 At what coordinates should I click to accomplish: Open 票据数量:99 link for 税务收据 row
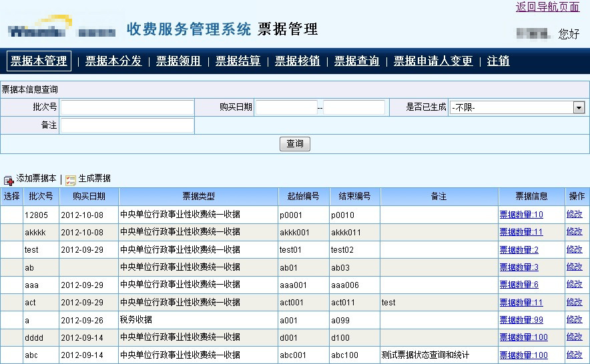pos(521,320)
